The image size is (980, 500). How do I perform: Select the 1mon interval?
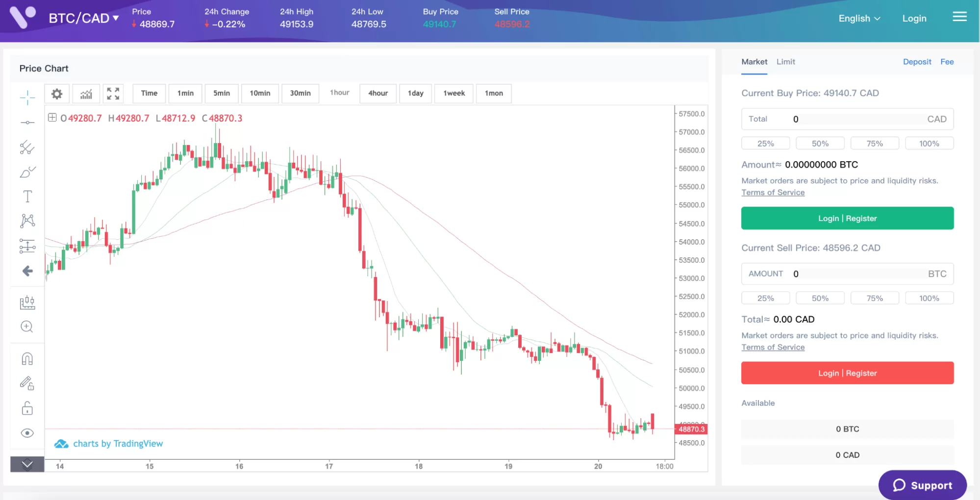[494, 93]
